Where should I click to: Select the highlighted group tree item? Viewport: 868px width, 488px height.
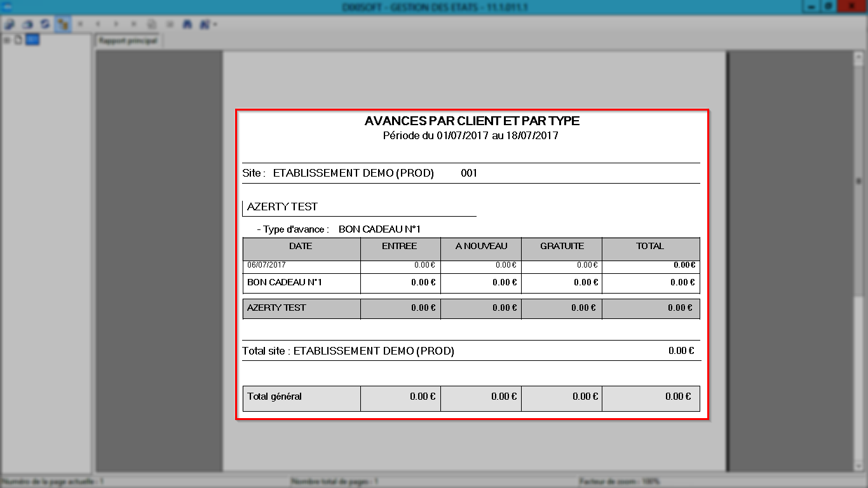[32, 40]
